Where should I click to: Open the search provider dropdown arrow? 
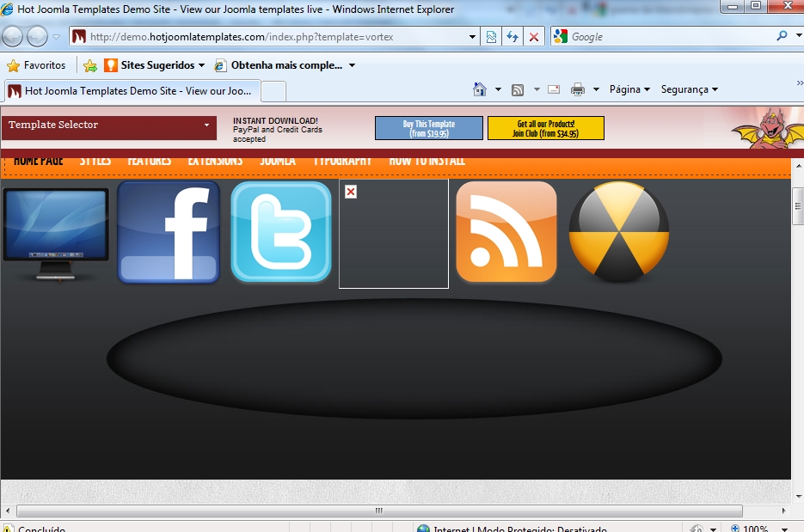[798, 36]
